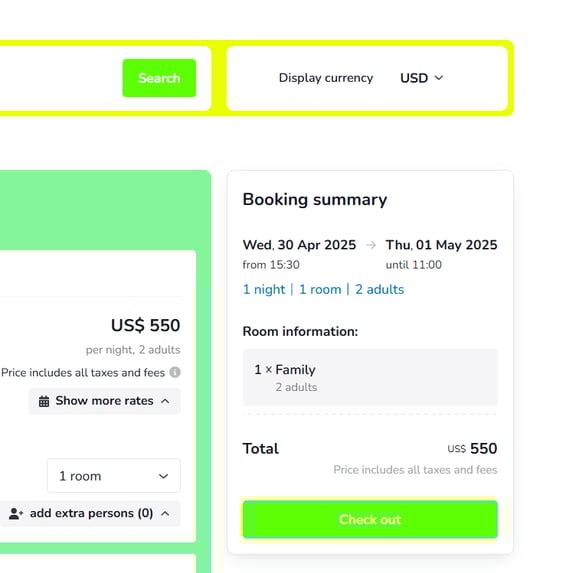Click the check-out date Thu, 01 May 2025
Viewport: 566px width, 573px height.
(x=441, y=245)
